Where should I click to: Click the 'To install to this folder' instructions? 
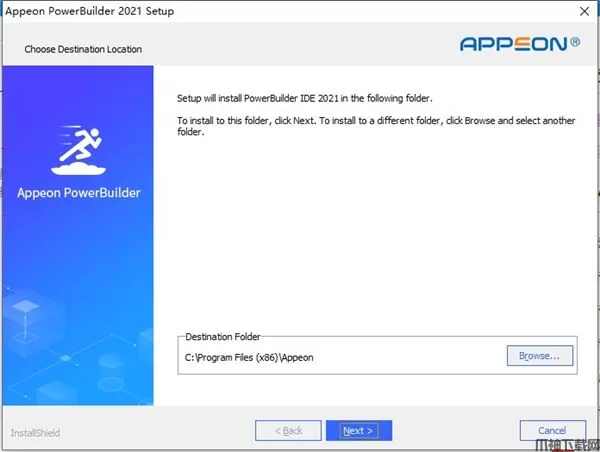pos(376,126)
